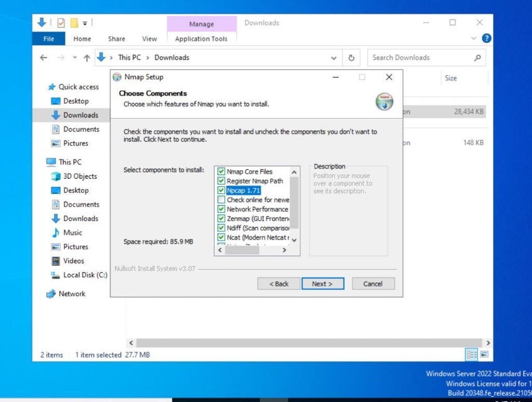
Task: Uncheck the Nmap Core Files component
Action: pyautogui.click(x=221, y=171)
